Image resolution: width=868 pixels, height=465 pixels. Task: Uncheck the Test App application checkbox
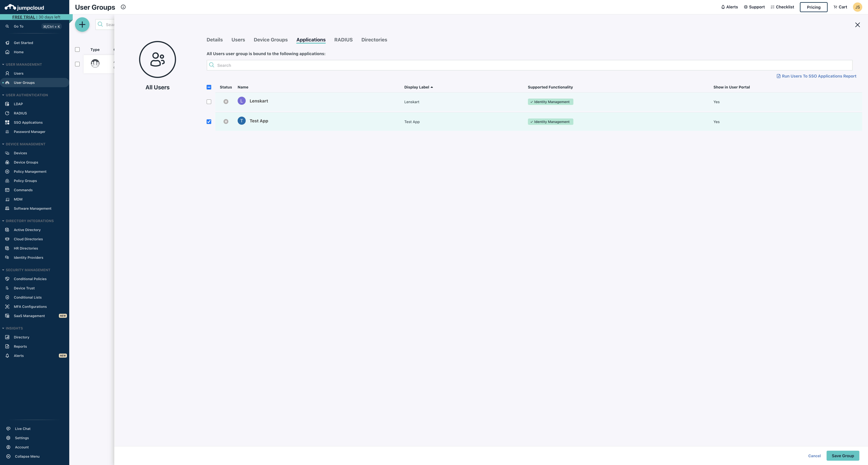click(209, 122)
